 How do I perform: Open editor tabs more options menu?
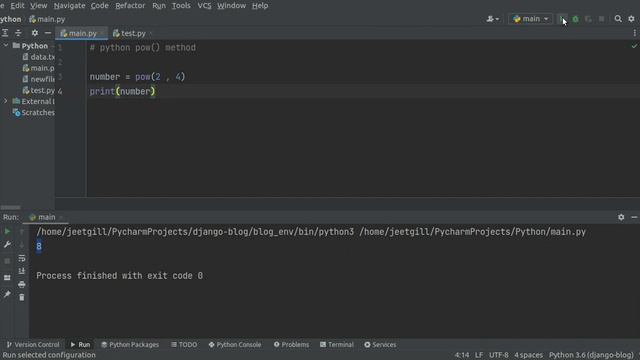coord(635,33)
